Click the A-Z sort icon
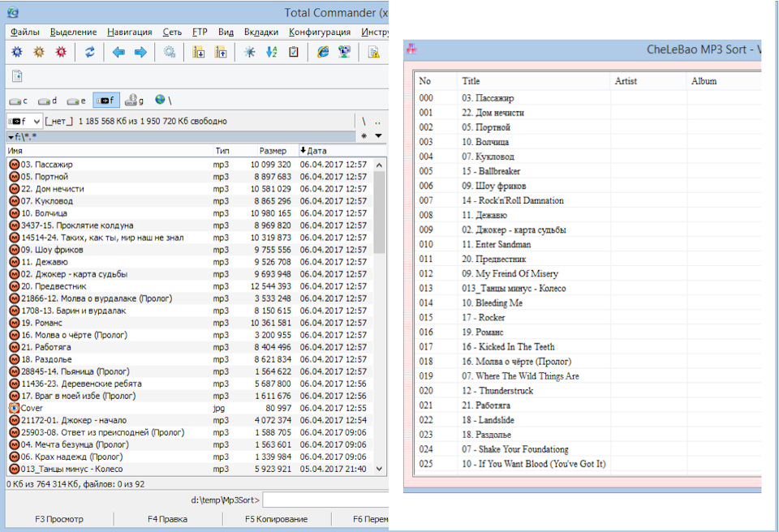This screenshot has height=532, width=779. click(271, 52)
